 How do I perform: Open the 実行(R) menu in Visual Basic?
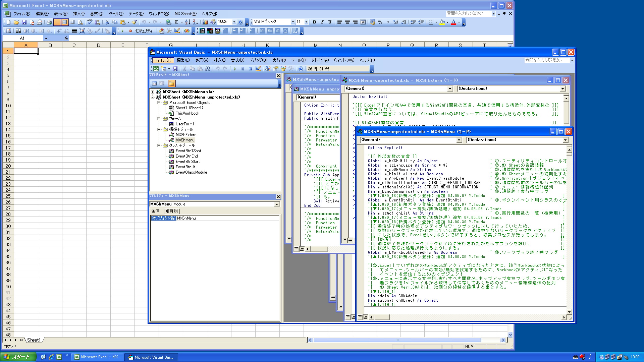tap(279, 60)
